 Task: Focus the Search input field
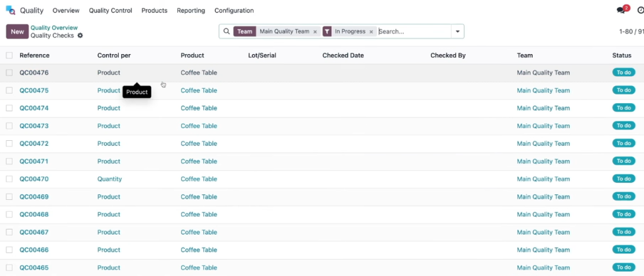coord(414,31)
